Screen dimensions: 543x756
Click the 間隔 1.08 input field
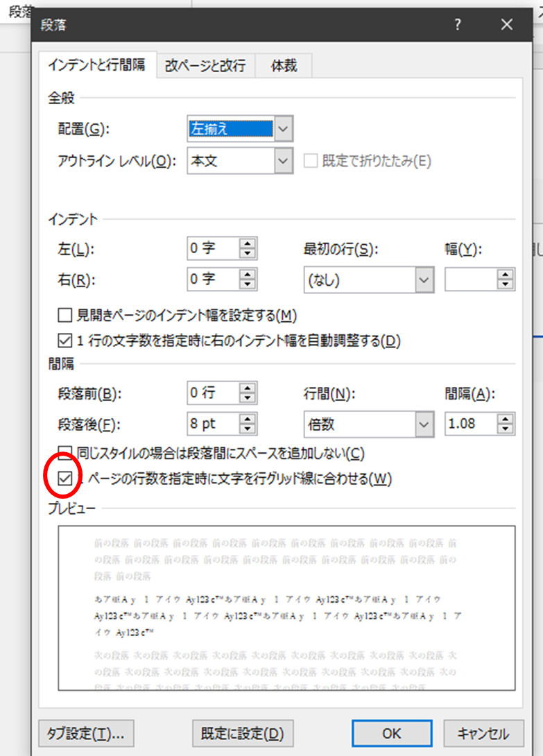tap(471, 424)
